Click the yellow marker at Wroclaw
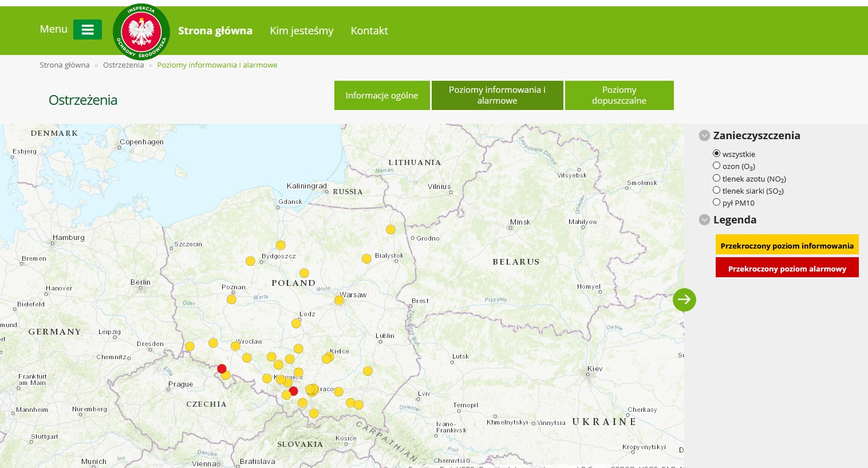Screen dimensions: 868x468 pos(235,346)
